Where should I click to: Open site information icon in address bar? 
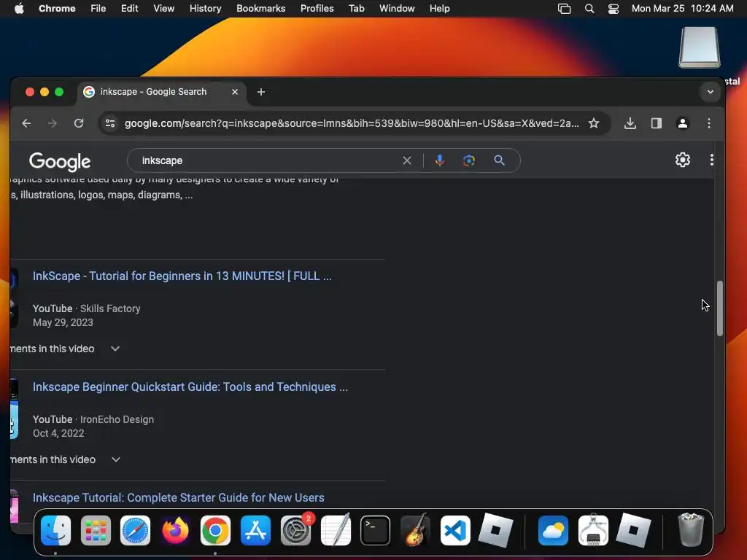(x=110, y=123)
